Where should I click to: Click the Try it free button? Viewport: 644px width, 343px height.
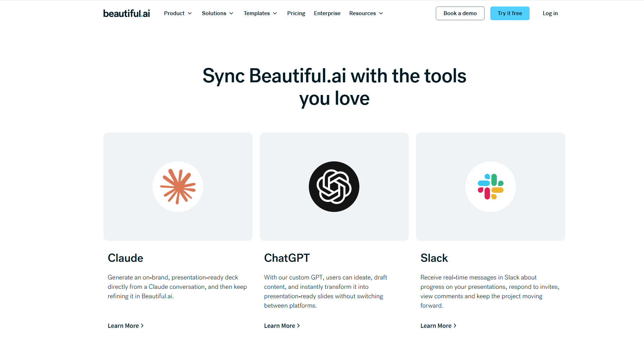(510, 13)
